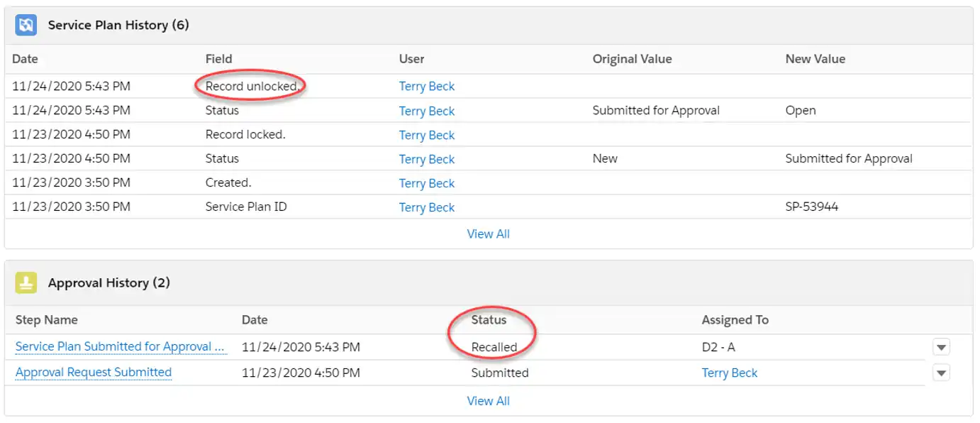This screenshot has width=980, height=423.
Task: Open row menu for Approval Request Submitted
Action: pyautogui.click(x=941, y=373)
